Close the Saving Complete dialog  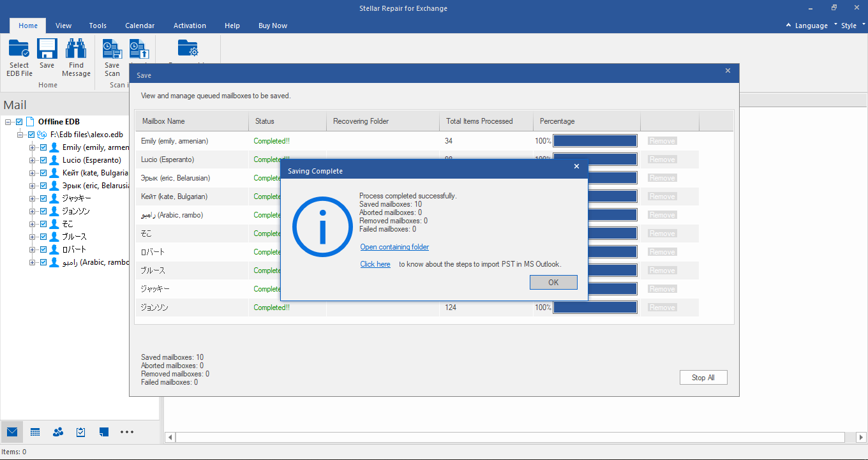coord(576,167)
